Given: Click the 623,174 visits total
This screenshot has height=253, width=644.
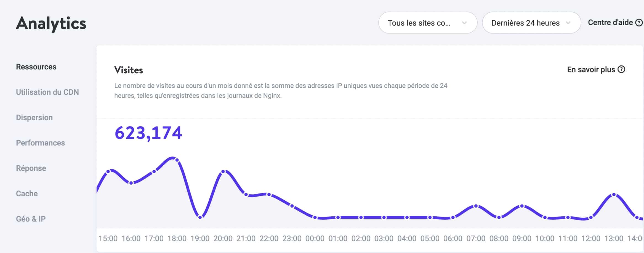Looking at the screenshot, I should [148, 133].
